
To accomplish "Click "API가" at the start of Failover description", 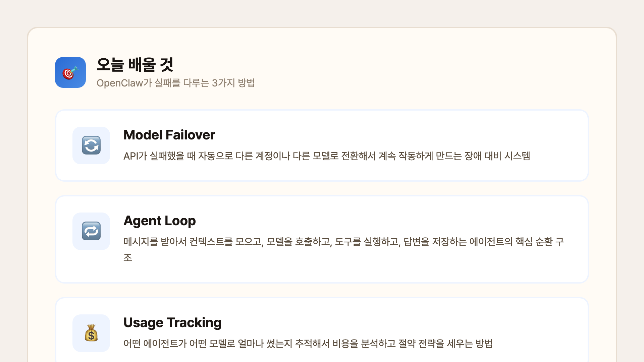I will click(135, 156).
